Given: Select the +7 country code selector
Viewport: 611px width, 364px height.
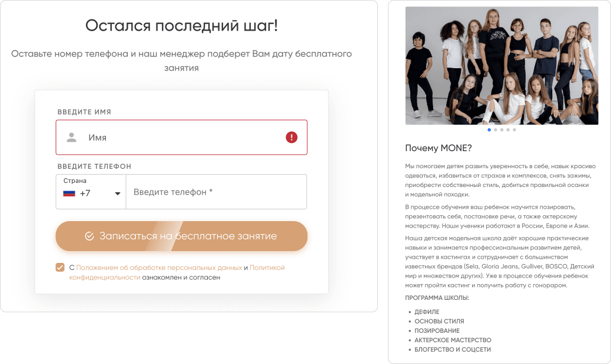Looking at the screenshot, I should point(85,193).
